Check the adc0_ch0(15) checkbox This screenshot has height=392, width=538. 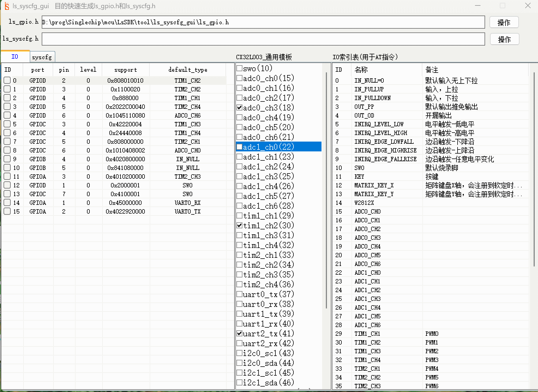click(239, 78)
